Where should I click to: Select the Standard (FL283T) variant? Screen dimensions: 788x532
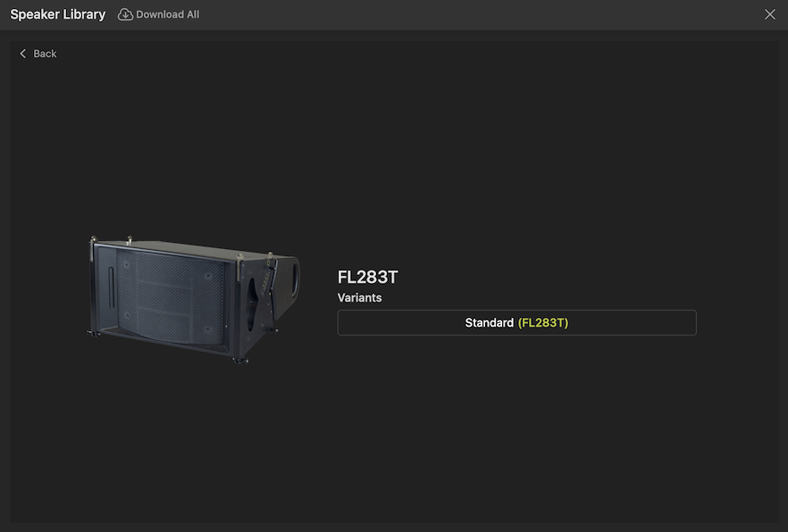click(516, 323)
